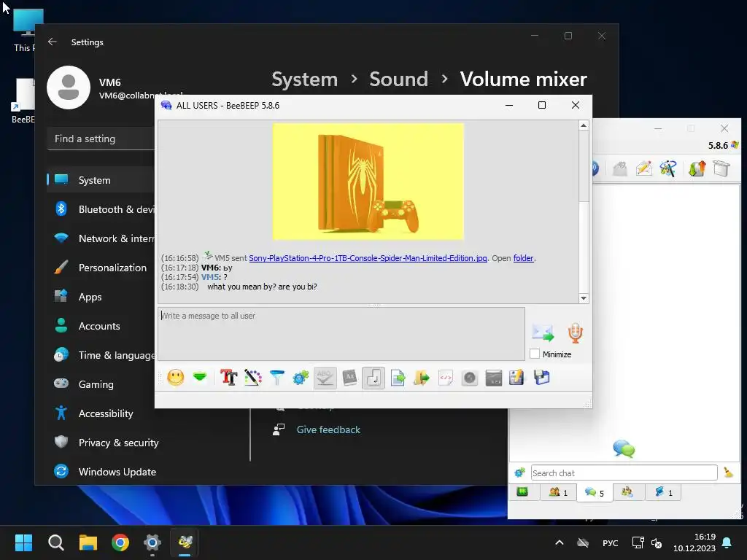Toggle the Enter-key send message button
747x560 pixels.
pyautogui.click(x=373, y=378)
